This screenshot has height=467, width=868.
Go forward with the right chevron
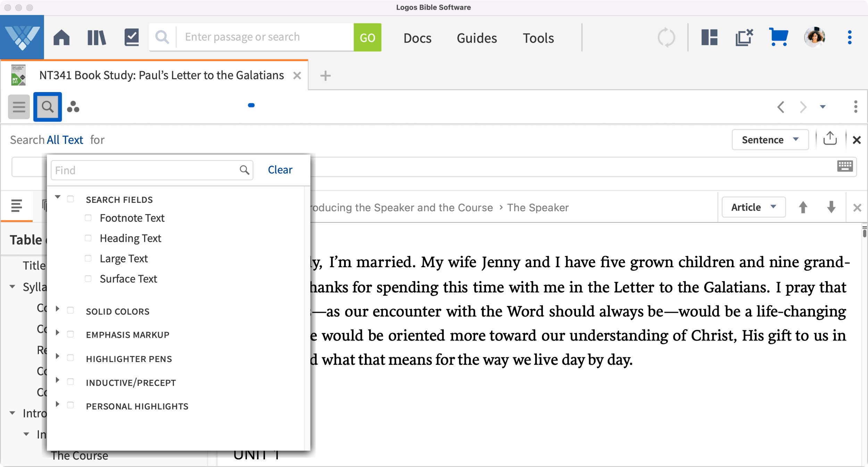803,107
